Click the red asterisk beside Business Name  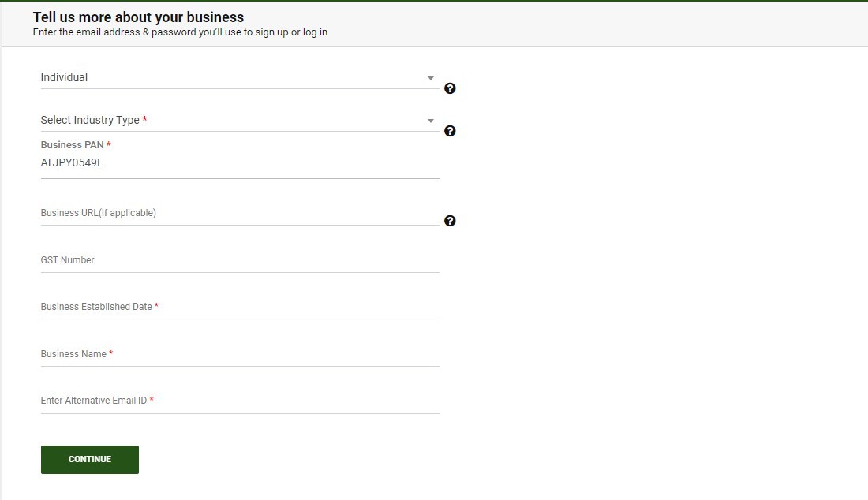coord(111,354)
